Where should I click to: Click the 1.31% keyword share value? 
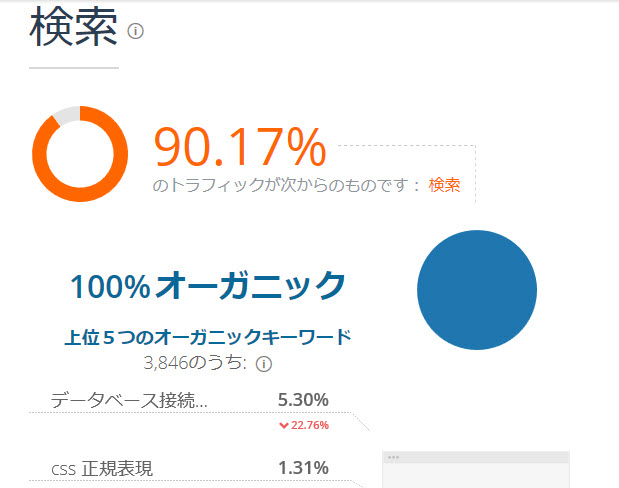tap(303, 468)
